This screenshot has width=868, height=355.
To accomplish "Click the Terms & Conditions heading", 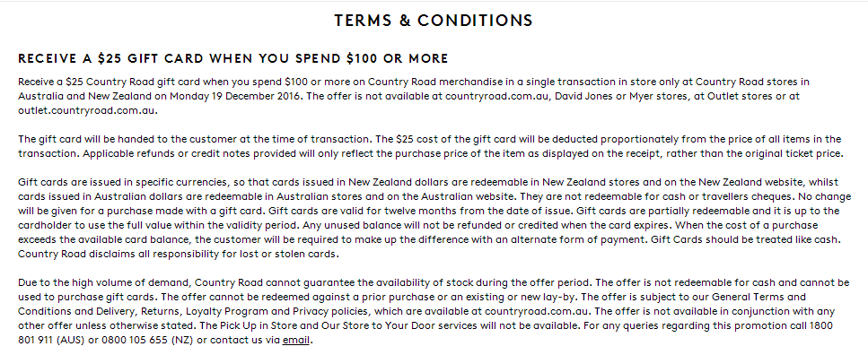I will point(434,21).
